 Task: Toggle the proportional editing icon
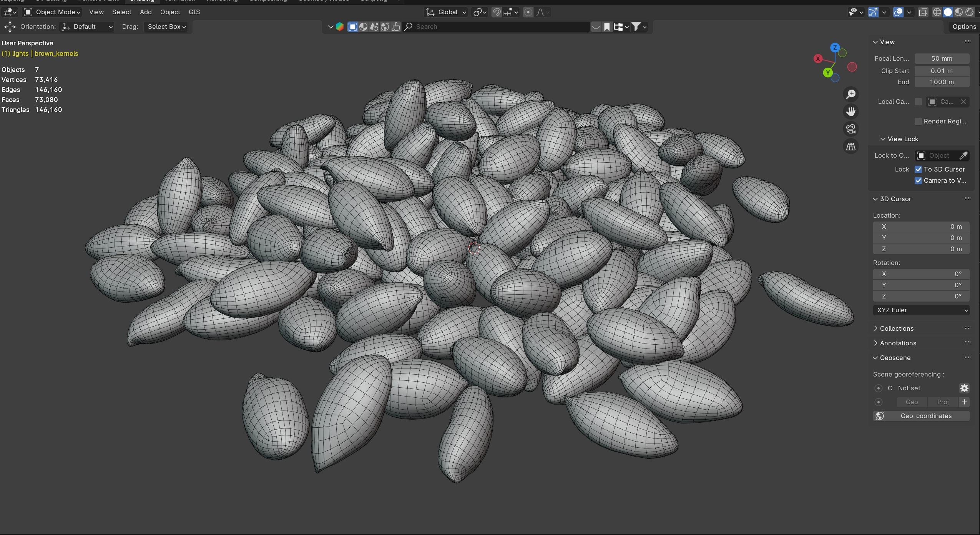click(528, 12)
